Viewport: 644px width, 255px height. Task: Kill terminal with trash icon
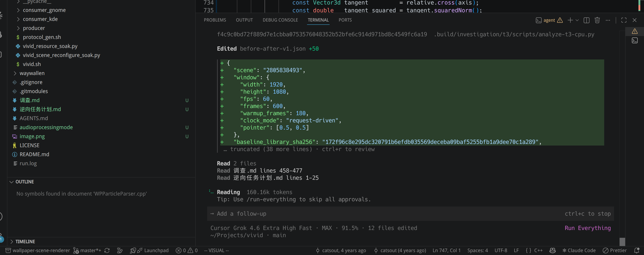coord(597,20)
